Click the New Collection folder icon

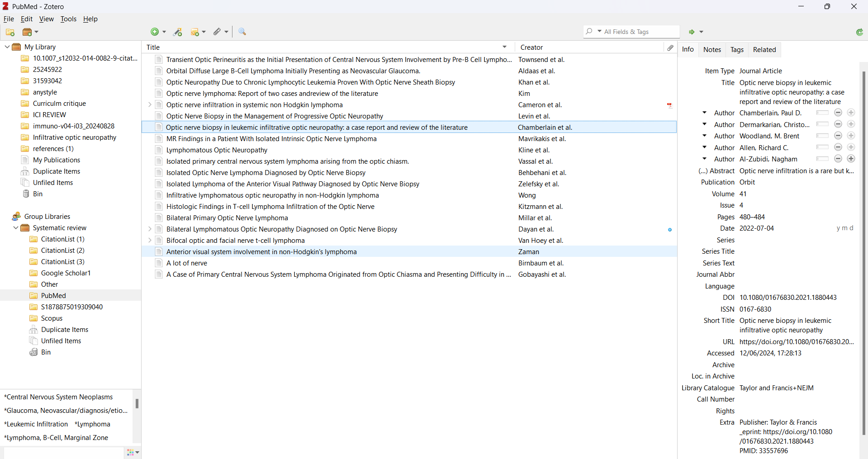[10, 32]
